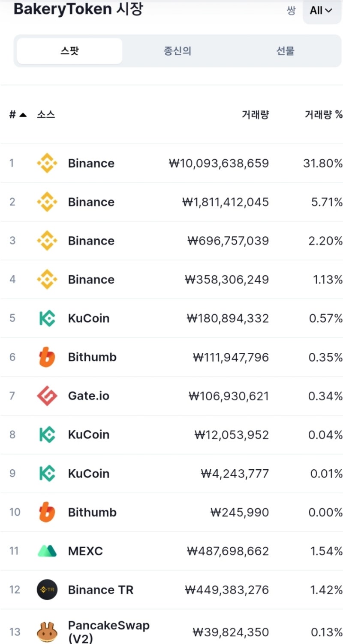This screenshot has height=644, width=343.
Task: Sort by the # column arrow
Action: [23, 115]
